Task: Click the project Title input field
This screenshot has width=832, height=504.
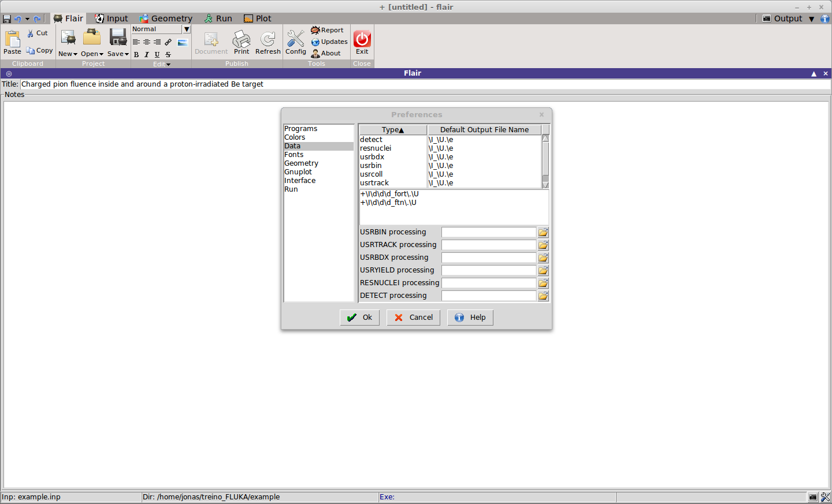Action: pyautogui.click(x=425, y=84)
